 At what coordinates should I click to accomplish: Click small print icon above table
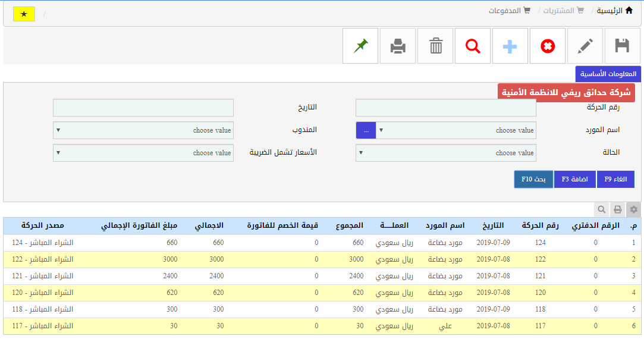pyautogui.click(x=618, y=209)
